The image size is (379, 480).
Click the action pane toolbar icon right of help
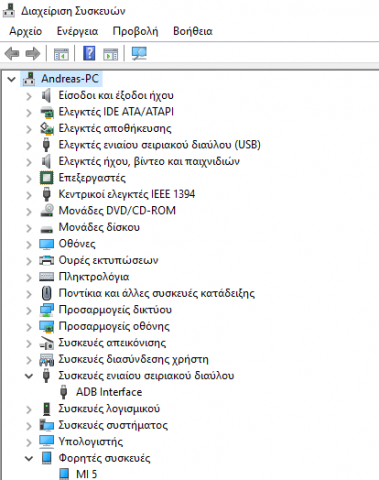[x=111, y=54]
